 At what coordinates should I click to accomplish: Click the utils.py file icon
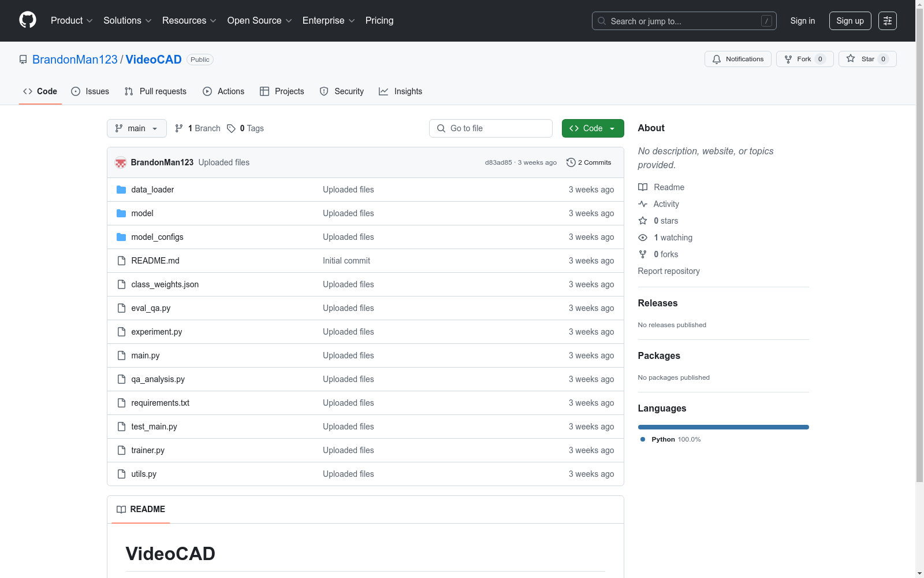tap(121, 474)
